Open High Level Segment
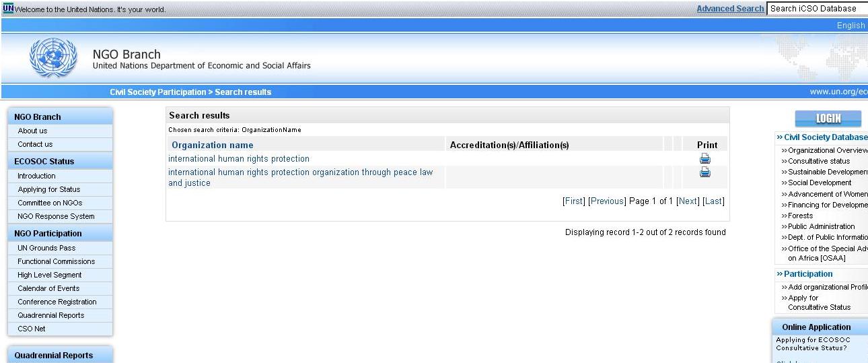 [50, 275]
